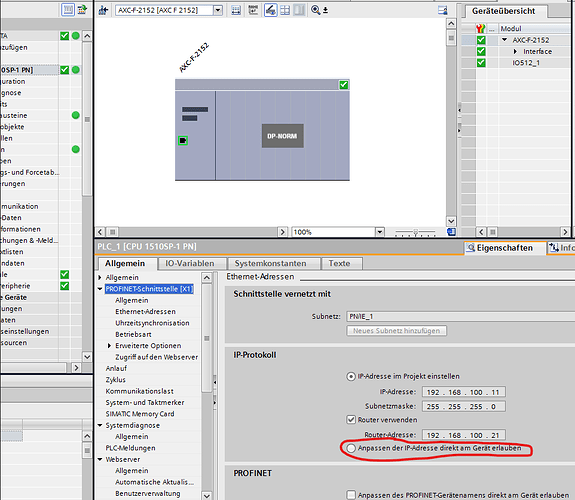Select the DP-NORM module block
Image resolution: width=575 pixels, height=500 pixels.
tap(282, 136)
